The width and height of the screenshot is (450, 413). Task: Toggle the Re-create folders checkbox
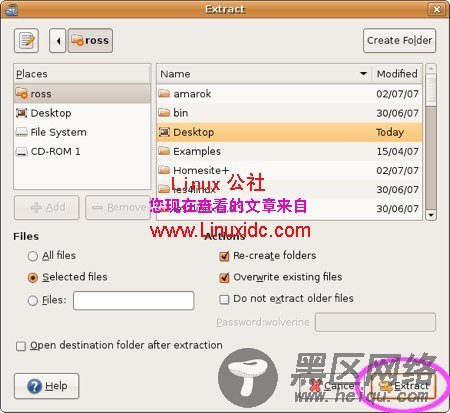point(224,256)
